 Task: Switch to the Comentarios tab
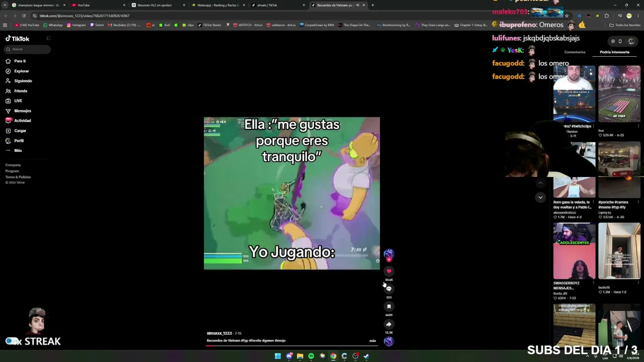click(x=575, y=52)
